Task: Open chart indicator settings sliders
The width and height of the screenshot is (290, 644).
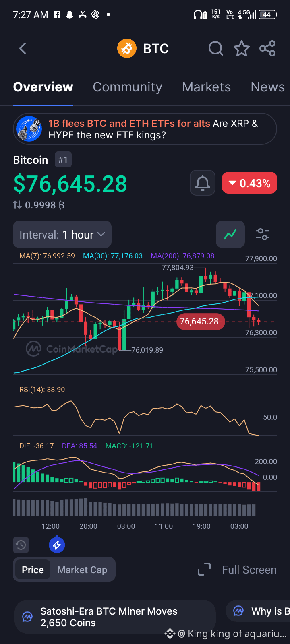Action: pyautogui.click(x=263, y=234)
